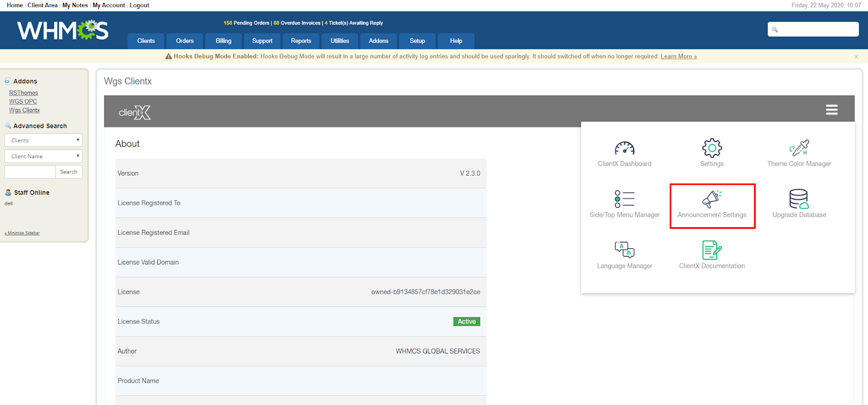Toggle the hamburger menu in ClientX header
This screenshot has width=868, height=405.
click(832, 110)
